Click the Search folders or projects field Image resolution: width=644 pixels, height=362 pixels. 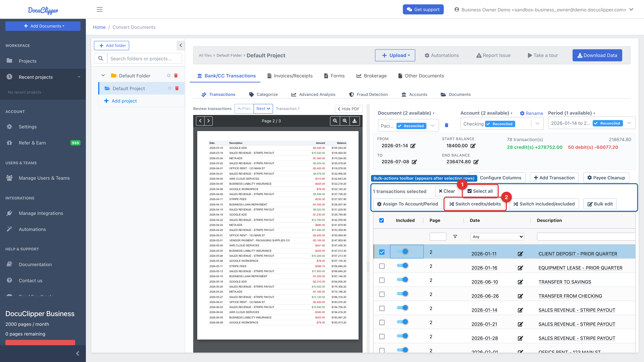click(x=145, y=58)
